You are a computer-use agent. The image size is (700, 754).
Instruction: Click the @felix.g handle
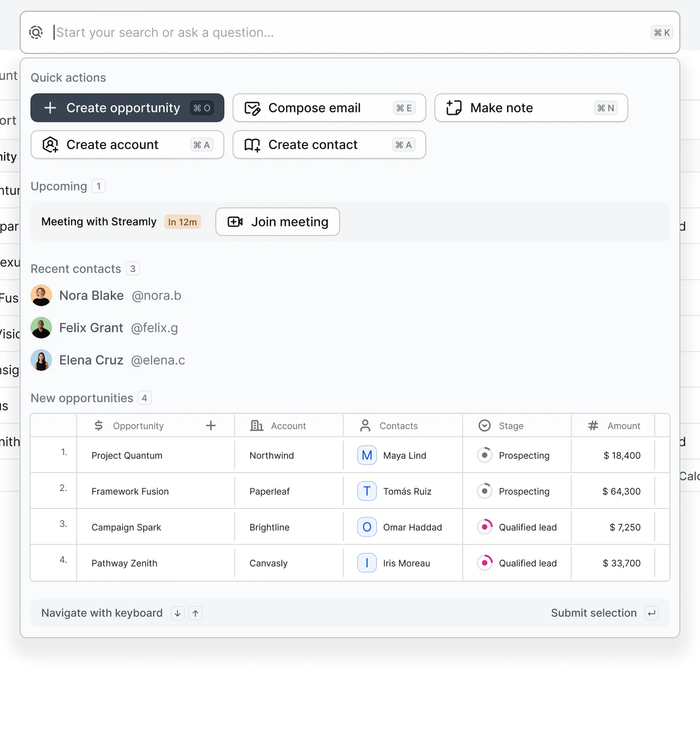pos(155,328)
